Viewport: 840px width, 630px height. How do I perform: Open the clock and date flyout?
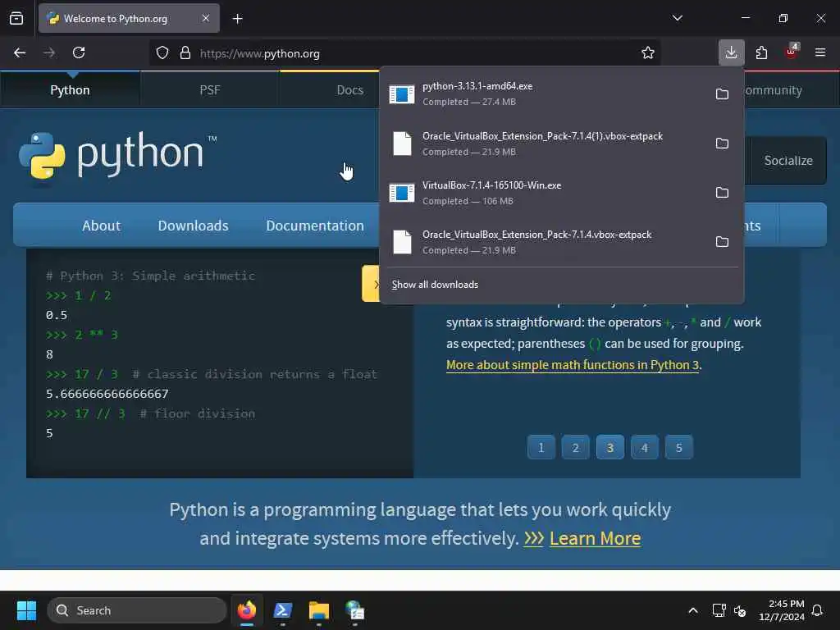[x=781, y=610]
